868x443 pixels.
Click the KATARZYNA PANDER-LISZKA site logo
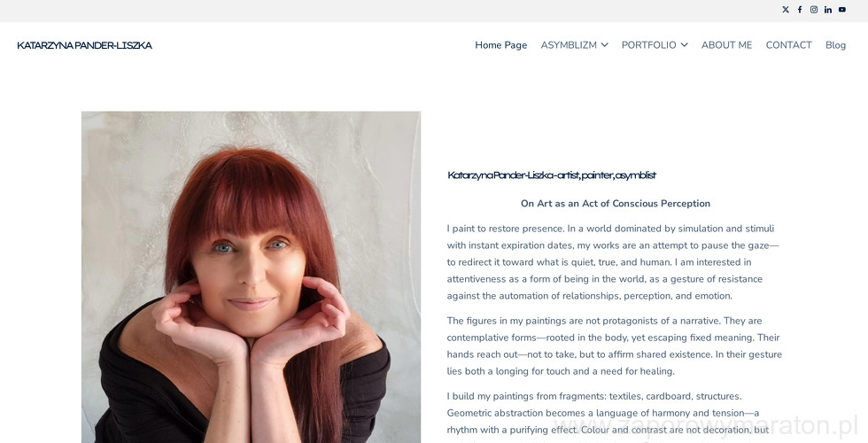pyautogui.click(x=85, y=45)
